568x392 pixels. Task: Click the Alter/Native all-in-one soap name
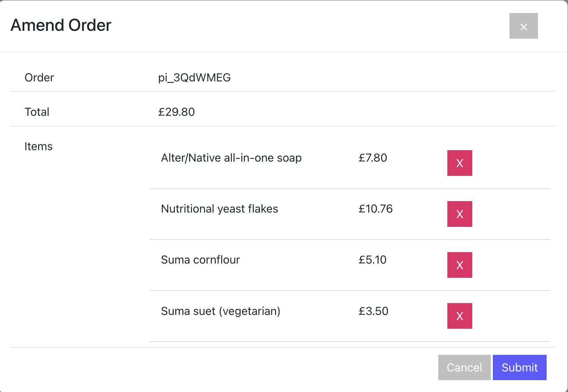point(231,158)
